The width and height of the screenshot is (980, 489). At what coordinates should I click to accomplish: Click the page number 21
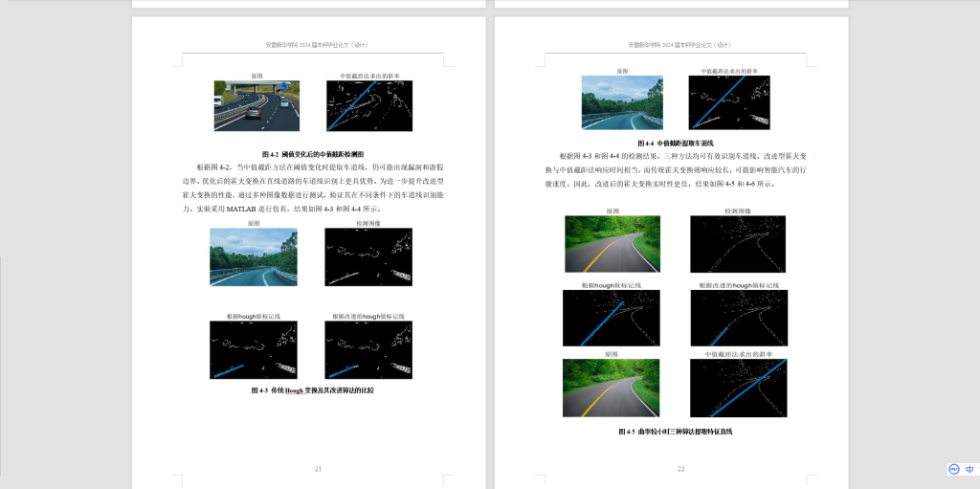coord(318,469)
